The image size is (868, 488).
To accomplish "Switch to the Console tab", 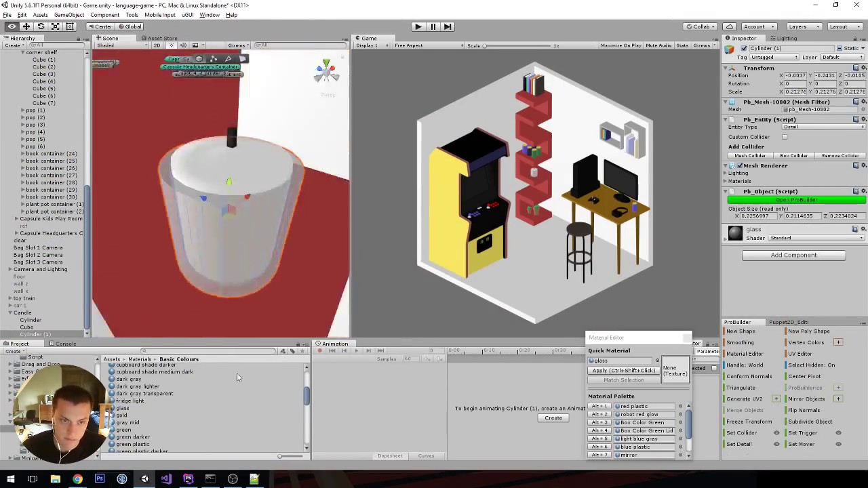I will click(62, 344).
